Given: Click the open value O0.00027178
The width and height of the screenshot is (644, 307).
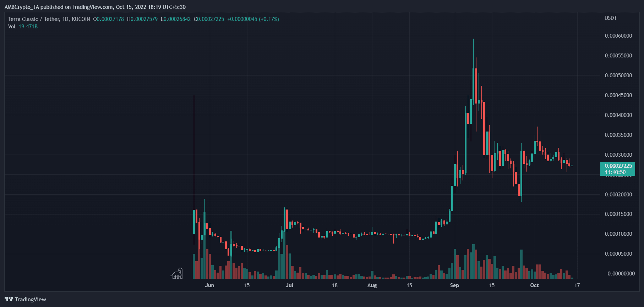Looking at the screenshot, I should (x=109, y=19).
